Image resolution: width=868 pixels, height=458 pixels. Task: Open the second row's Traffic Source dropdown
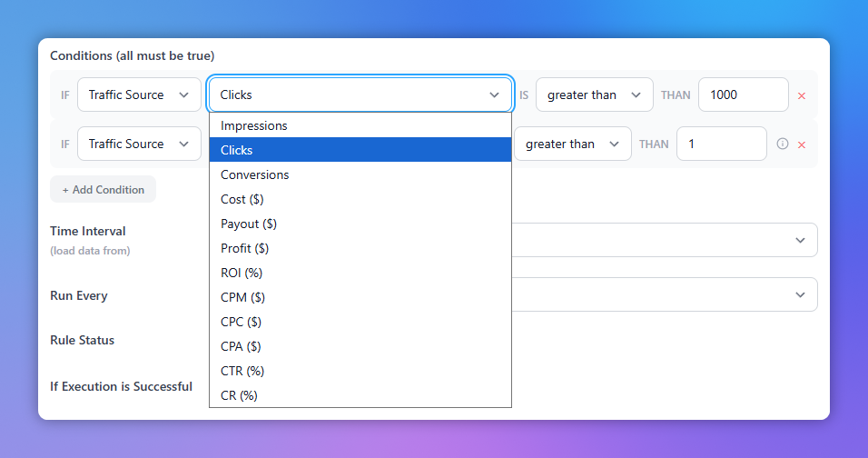[x=139, y=144]
